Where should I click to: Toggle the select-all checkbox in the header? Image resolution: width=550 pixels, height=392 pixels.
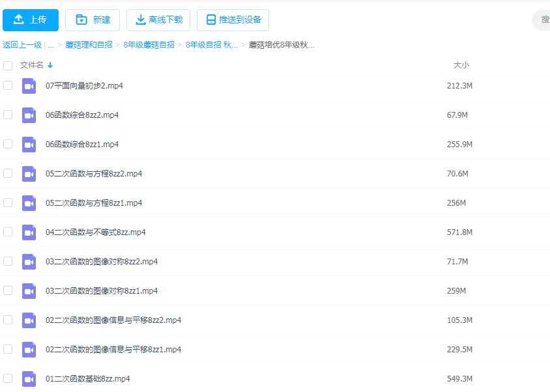pos(8,65)
